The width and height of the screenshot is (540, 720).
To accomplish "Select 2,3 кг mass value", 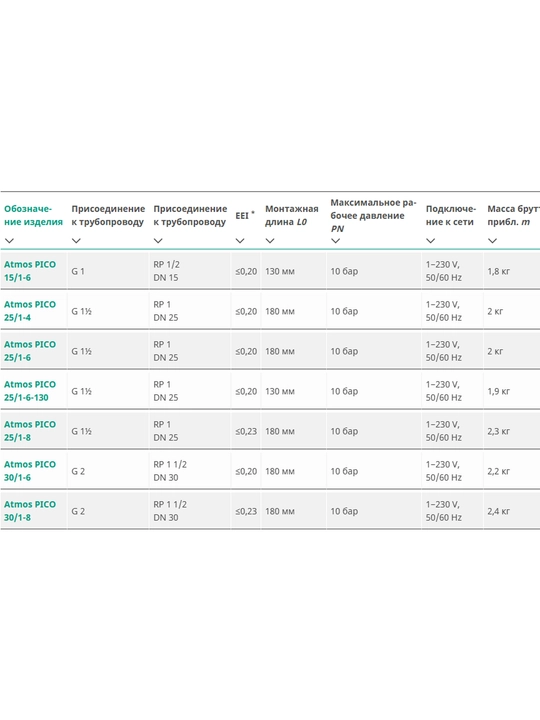I will [x=499, y=431].
